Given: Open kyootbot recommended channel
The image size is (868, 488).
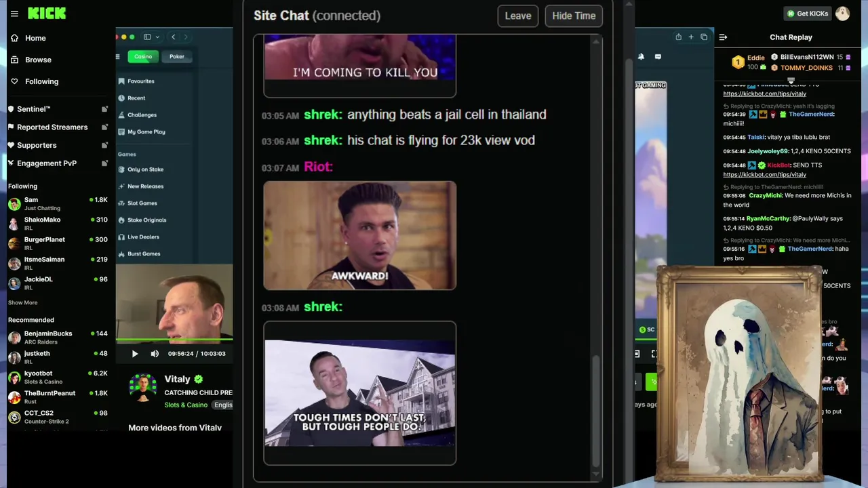Looking at the screenshot, I should [x=58, y=377].
